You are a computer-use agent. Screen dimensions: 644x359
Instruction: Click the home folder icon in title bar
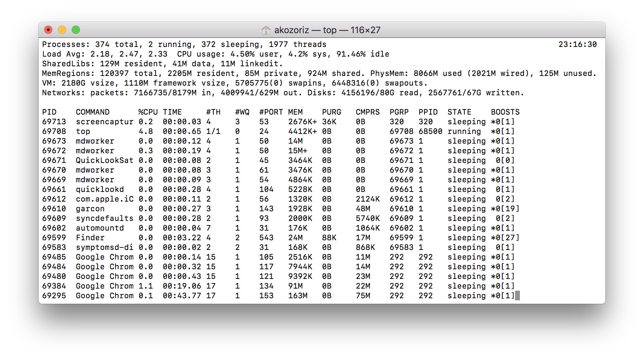pos(266,30)
